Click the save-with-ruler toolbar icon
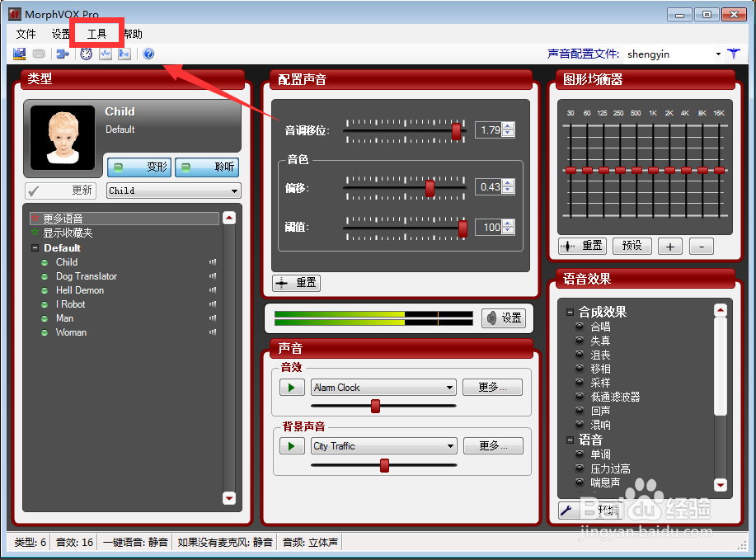Viewport: 756px width, 560px height. click(19, 54)
